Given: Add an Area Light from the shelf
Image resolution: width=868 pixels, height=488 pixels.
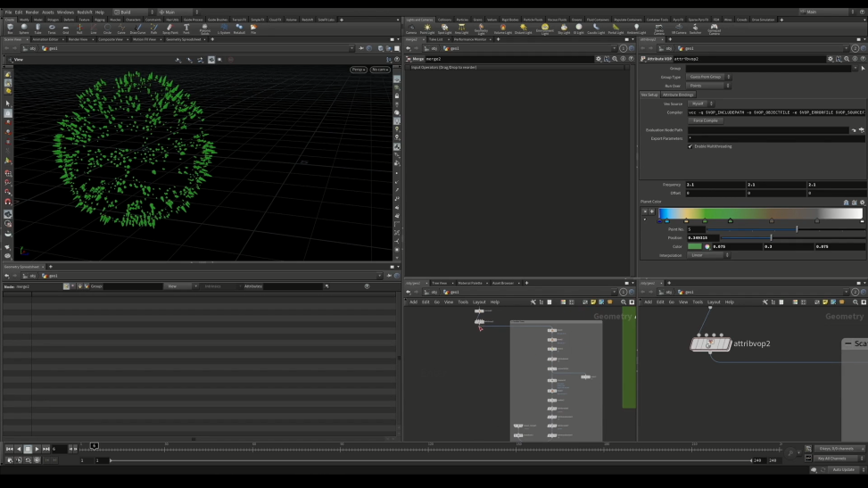Looking at the screenshot, I should click(461, 29).
